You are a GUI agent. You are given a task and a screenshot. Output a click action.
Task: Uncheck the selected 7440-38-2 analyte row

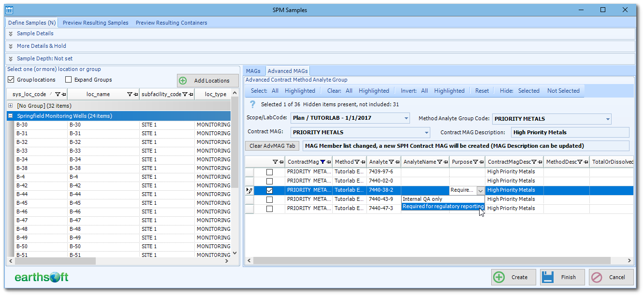click(x=270, y=190)
